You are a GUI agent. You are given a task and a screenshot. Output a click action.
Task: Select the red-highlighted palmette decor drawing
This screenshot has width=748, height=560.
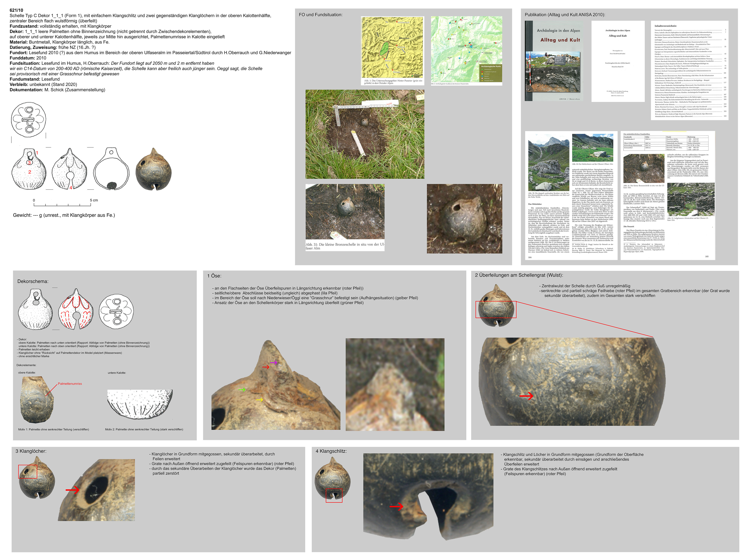[x=76, y=309]
